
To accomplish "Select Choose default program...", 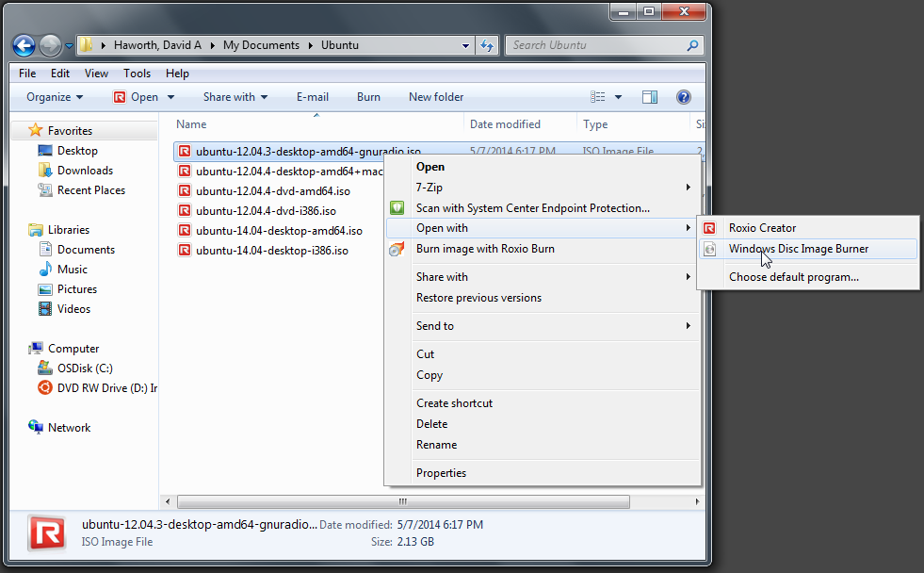I will (808, 277).
